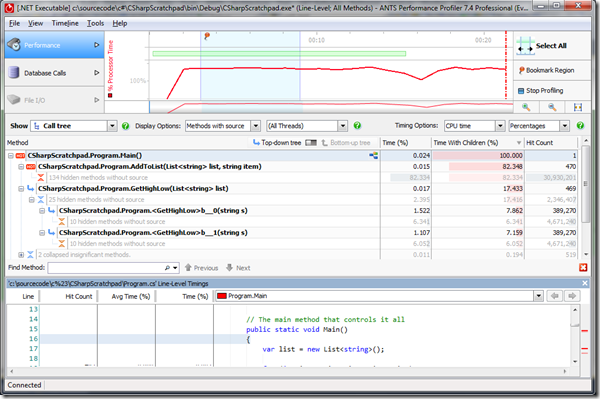This screenshot has height=399, width=600.
Task: Click help icon next to Percentages
Action: tap(580, 125)
